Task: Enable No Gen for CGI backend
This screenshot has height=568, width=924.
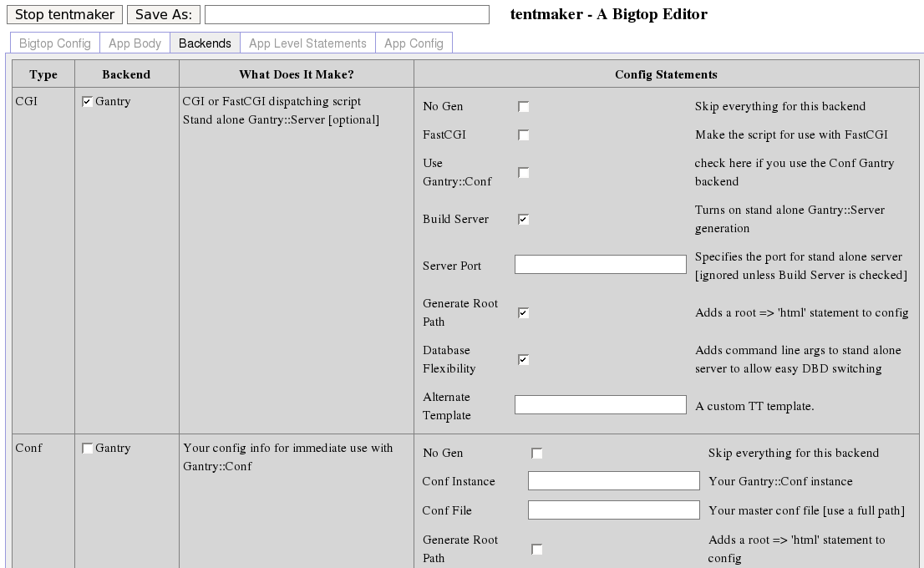Action: 523,107
